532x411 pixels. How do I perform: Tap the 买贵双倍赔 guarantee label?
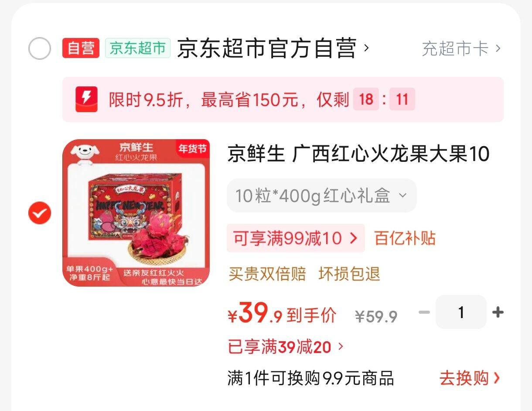267,274
